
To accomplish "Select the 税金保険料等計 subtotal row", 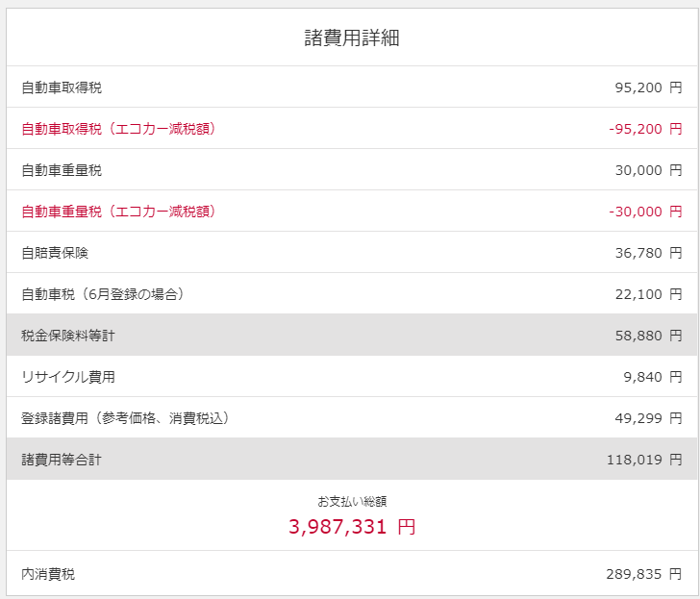I will coord(352,335).
